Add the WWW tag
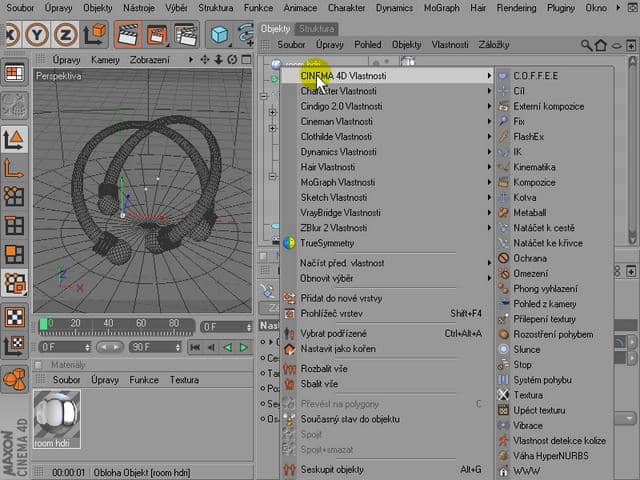 click(554, 471)
